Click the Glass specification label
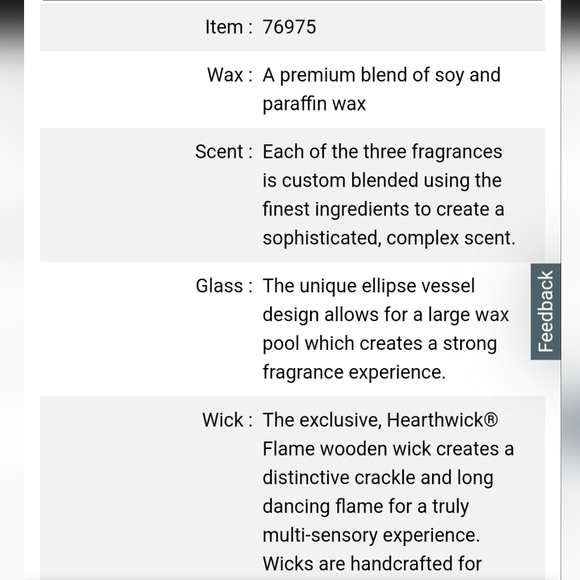Viewport: 580px width, 580px height. (224, 286)
